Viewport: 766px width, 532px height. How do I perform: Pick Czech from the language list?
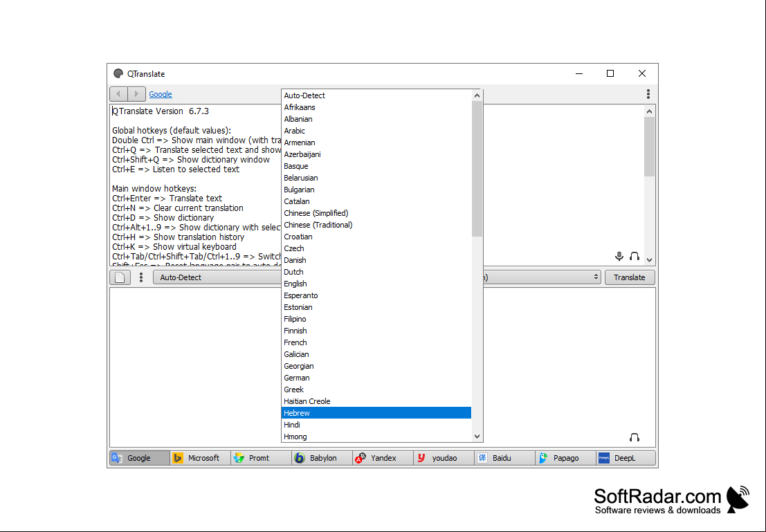click(x=376, y=248)
